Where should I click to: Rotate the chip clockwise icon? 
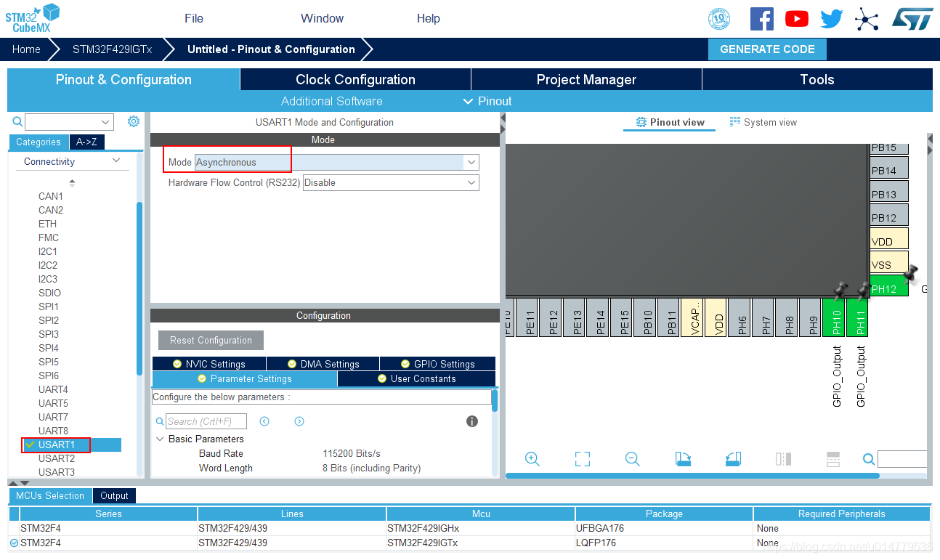pos(683,458)
